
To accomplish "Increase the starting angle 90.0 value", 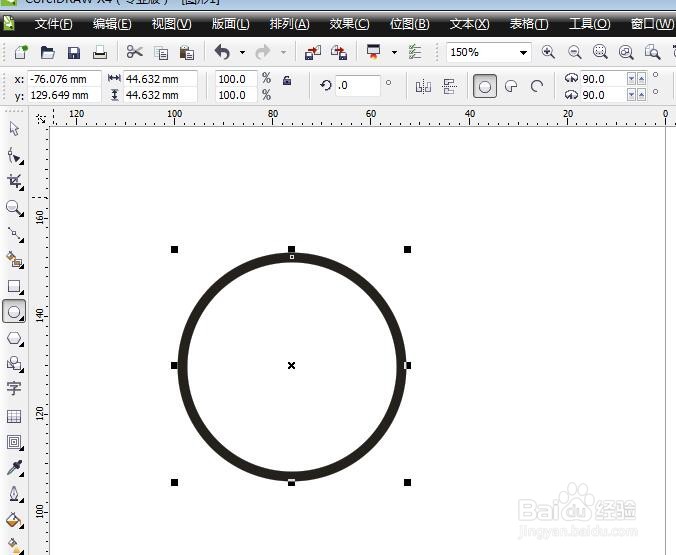I will click(x=642, y=79).
